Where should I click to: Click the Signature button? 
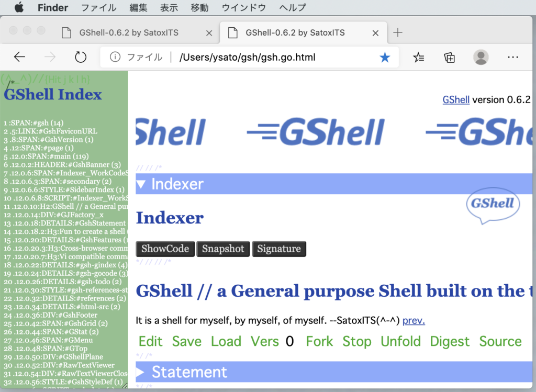coord(279,249)
